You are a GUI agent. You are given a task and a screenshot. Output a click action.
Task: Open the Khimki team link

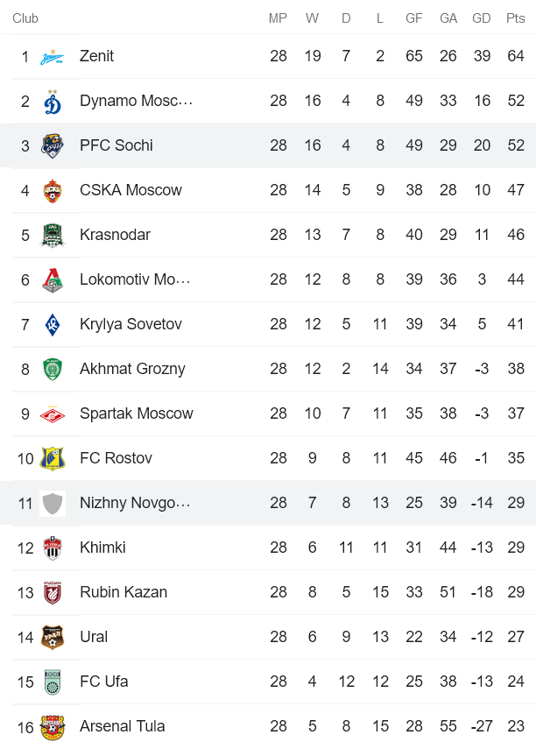[x=102, y=548]
